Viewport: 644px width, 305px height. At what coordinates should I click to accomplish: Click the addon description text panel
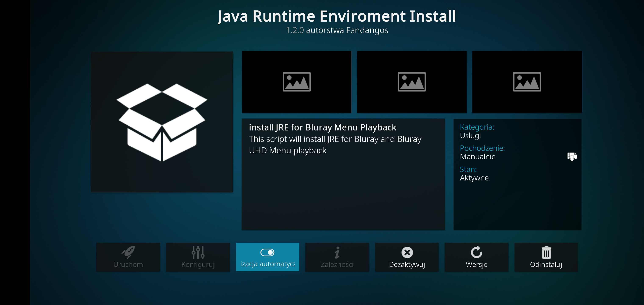click(x=343, y=175)
